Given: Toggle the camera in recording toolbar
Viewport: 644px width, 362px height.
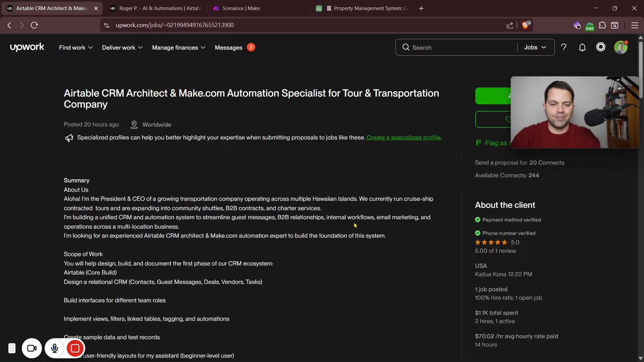Looking at the screenshot, I should click(x=32, y=349).
